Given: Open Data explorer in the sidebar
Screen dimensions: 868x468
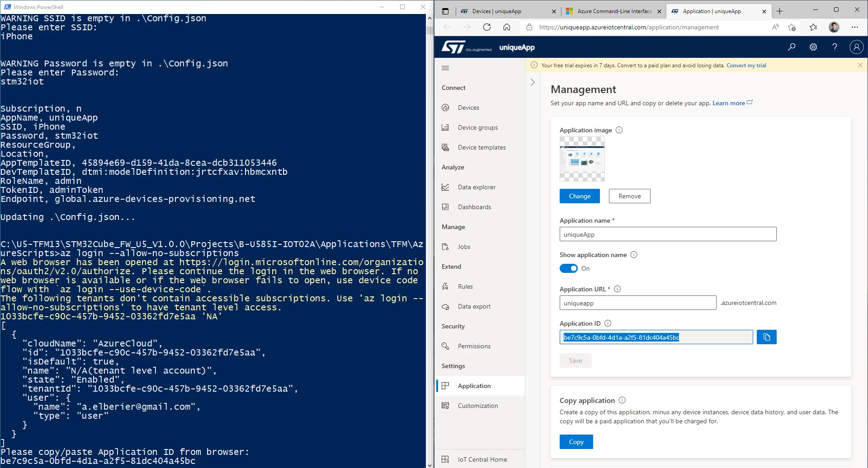Looking at the screenshot, I should point(479,187).
